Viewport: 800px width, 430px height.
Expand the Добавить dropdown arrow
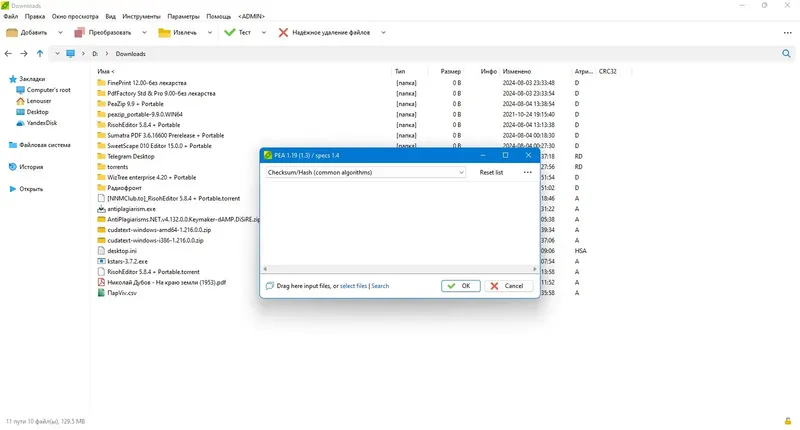coord(60,33)
